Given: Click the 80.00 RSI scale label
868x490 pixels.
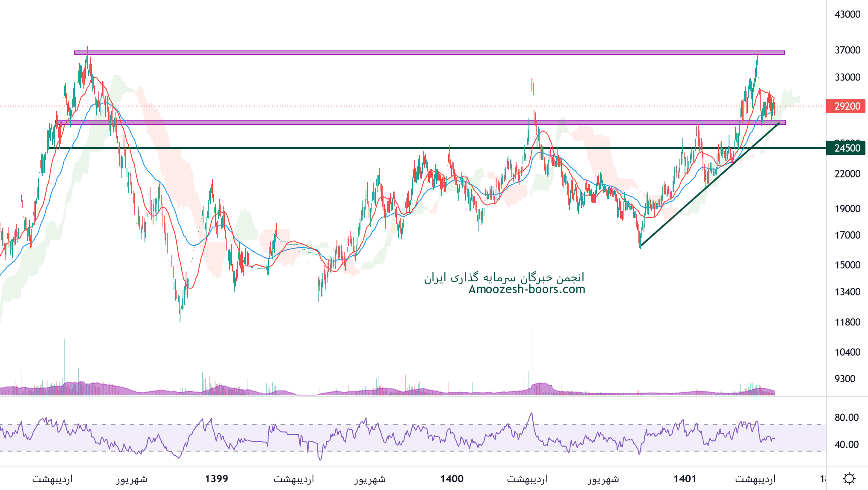Looking at the screenshot, I should pyautogui.click(x=846, y=417).
